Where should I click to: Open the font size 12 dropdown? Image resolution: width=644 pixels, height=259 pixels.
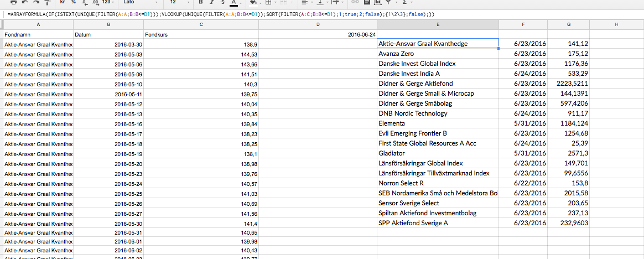[x=179, y=2]
